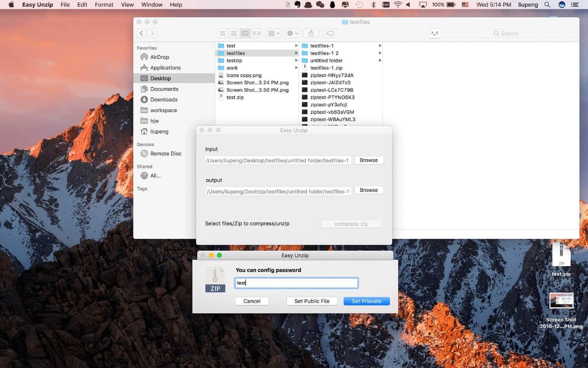The width and height of the screenshot is (588, 368).
Task: Open the Window menu
Action: pos(152,5)
